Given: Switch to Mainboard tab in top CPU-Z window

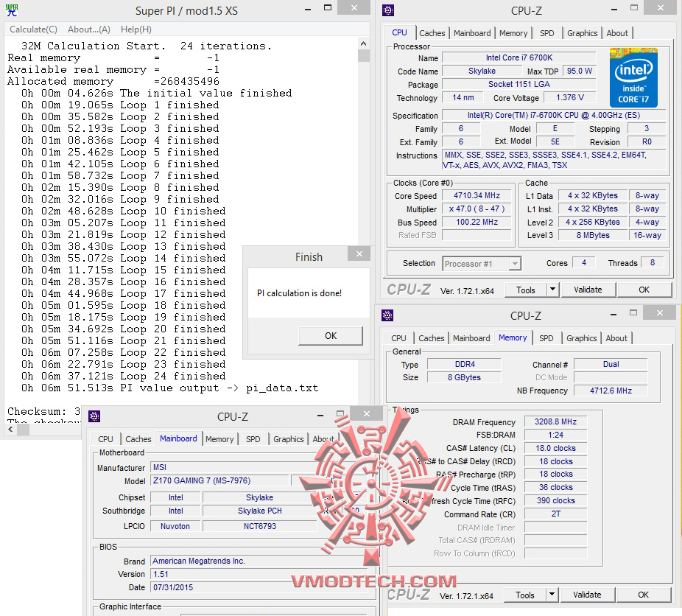Looking at the screenshot, I should [x=472, y=33].
